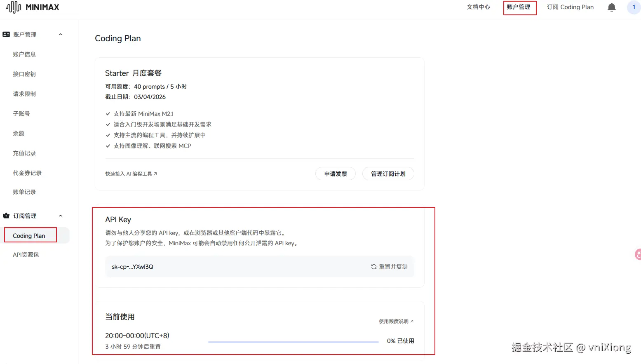This screenshot has height=364, width=641.
Task: Open the 余额 page
Action: [19, 133]
